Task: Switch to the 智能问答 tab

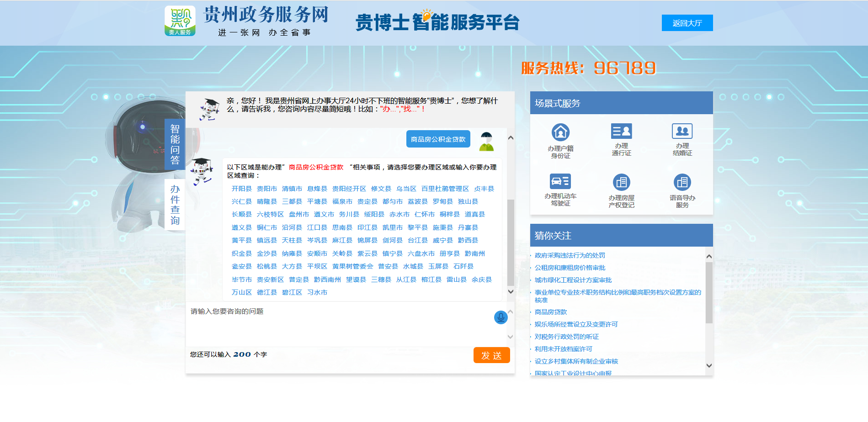Action: pyautogui.click(x=175, y=144)
